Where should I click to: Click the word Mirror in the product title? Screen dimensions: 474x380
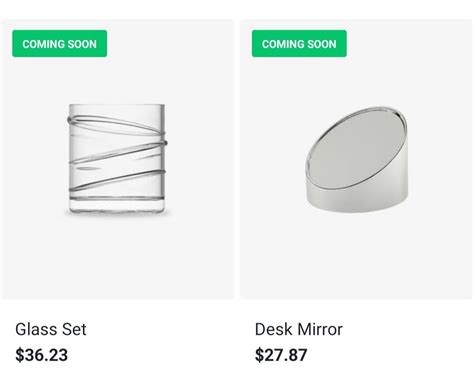[320, 329]
